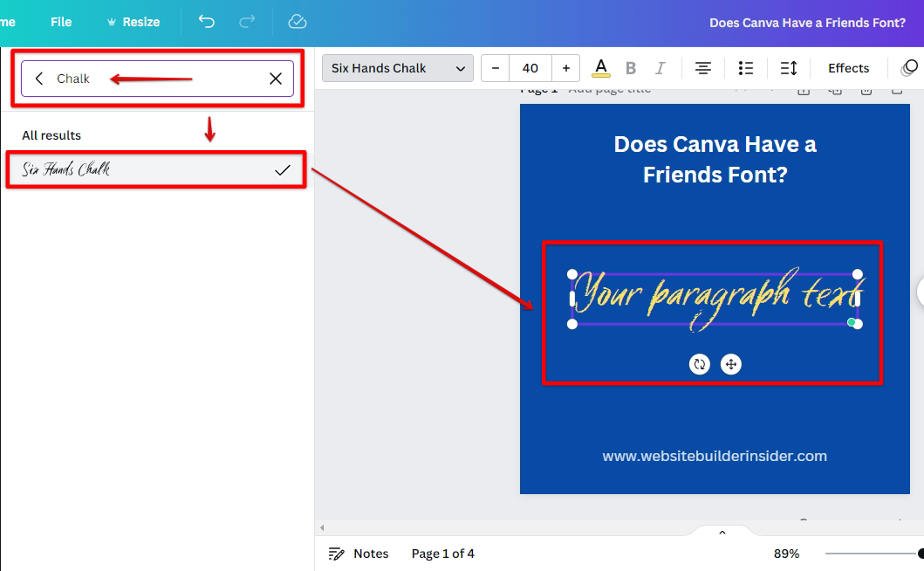Click the move handle below text box

point(731,364)
